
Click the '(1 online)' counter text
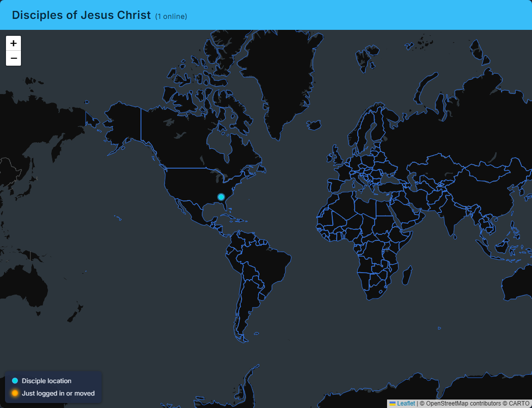point(171,16)
